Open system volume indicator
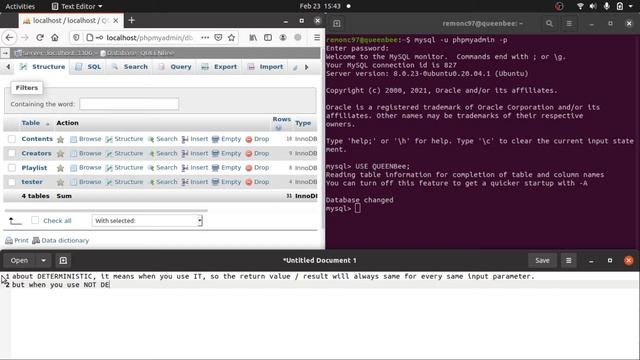Image resolution: width=640 pixels, height=360 pixels. pyautogui.click(x=593, y=6)
